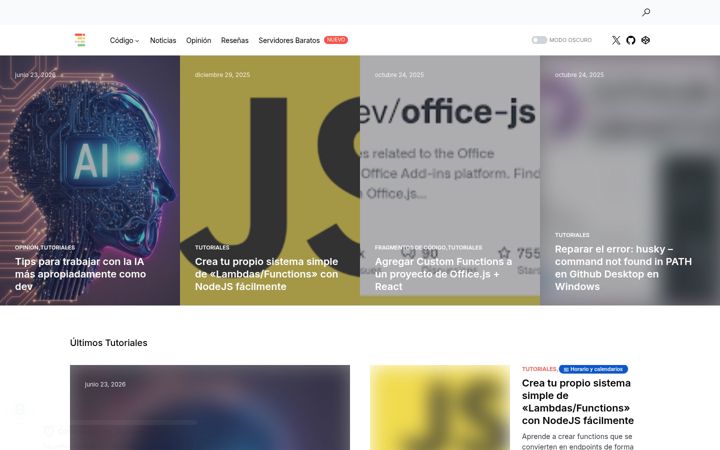Viewport: 720px width, 450px height.
Task: Open the Servidores Baratos menu item
Action: coord(289,40)
